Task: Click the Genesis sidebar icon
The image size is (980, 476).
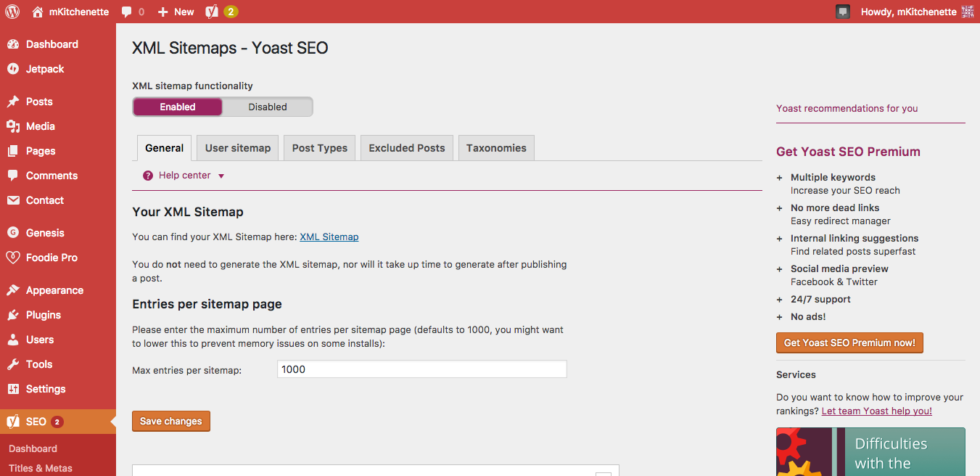Action: coord(13,233)
